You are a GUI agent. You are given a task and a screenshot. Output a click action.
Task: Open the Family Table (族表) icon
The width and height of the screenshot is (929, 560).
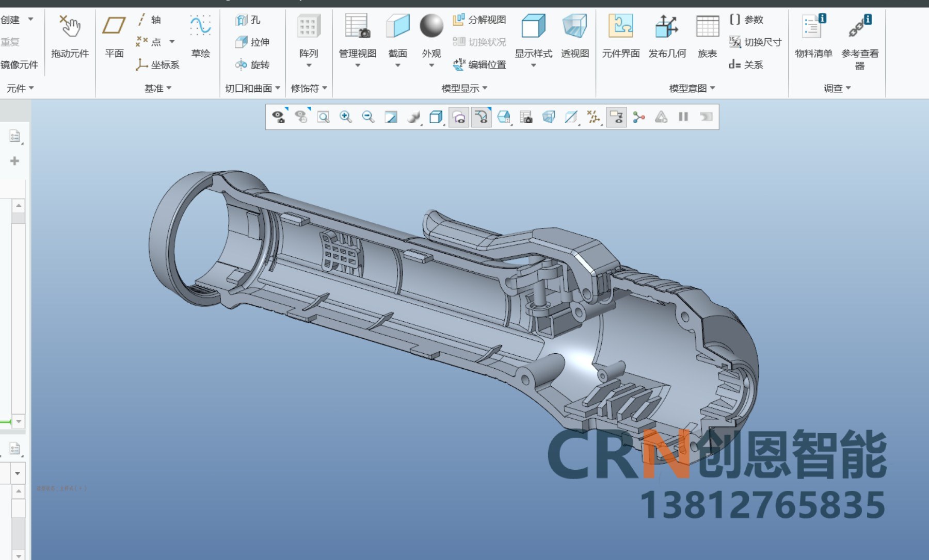click(707, 36)
